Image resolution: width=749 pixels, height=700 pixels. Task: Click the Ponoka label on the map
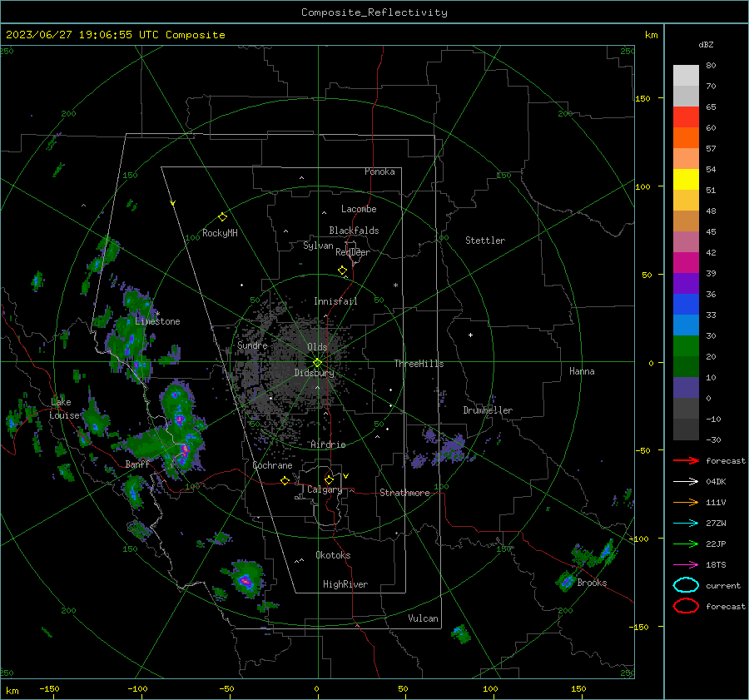379,171
